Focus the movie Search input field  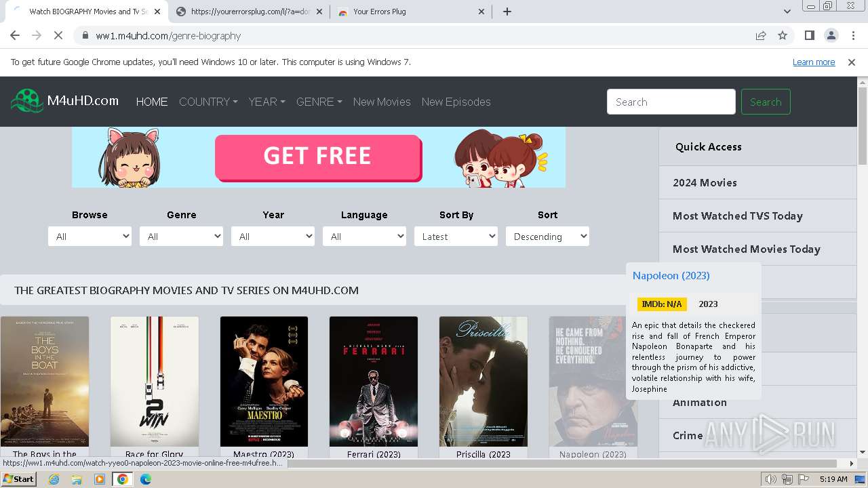click(671, 102)
